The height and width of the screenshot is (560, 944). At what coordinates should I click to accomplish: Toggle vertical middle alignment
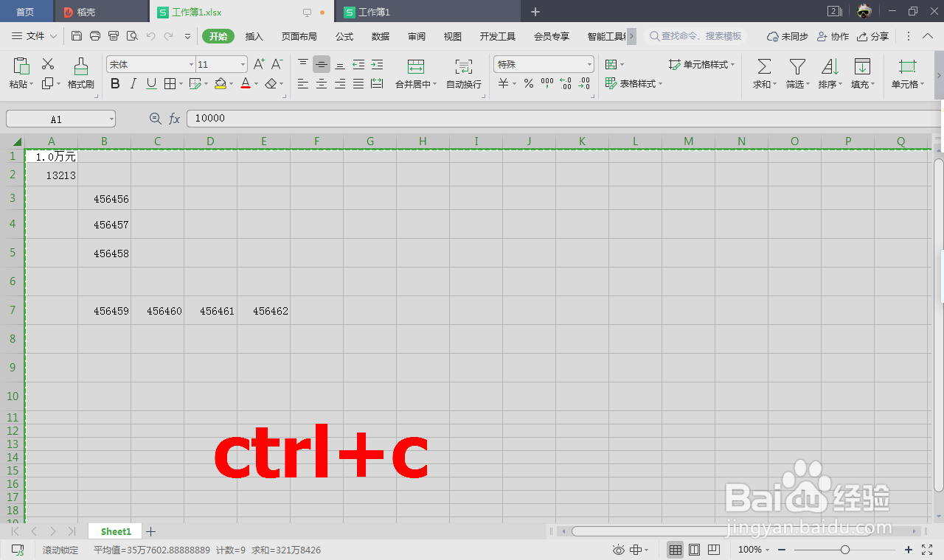[322, 64]
